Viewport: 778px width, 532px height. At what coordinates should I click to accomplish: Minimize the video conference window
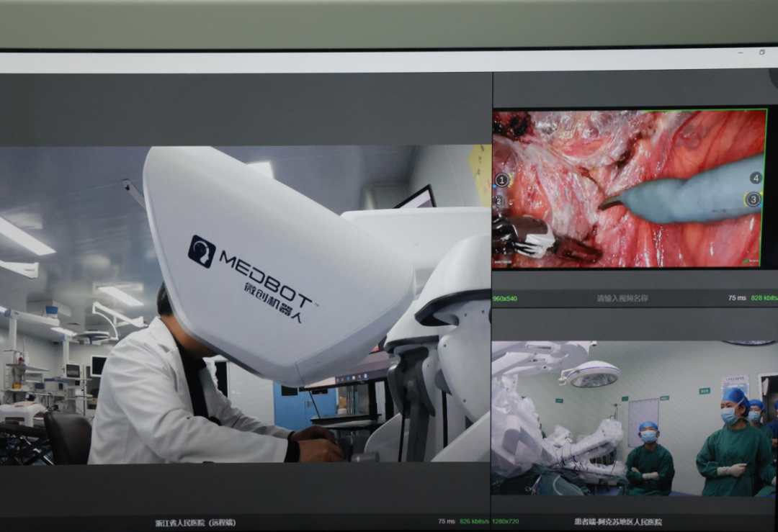tap(740, 53)
